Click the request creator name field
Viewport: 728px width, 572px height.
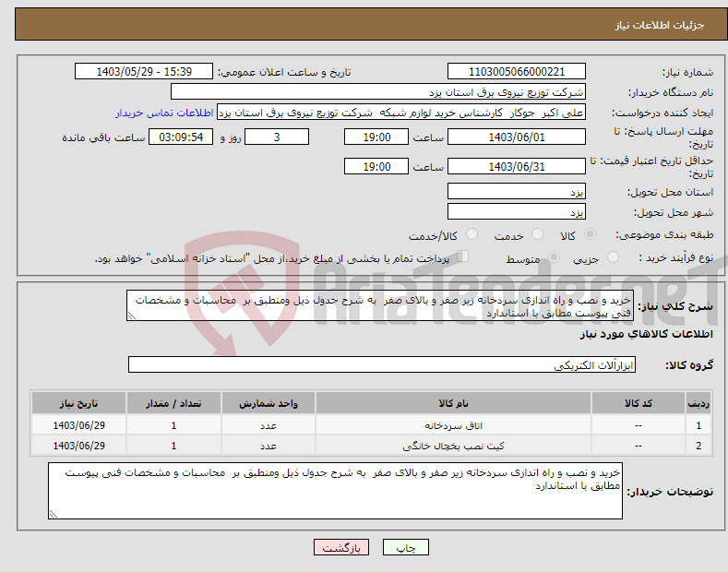[x=401, y=113]
